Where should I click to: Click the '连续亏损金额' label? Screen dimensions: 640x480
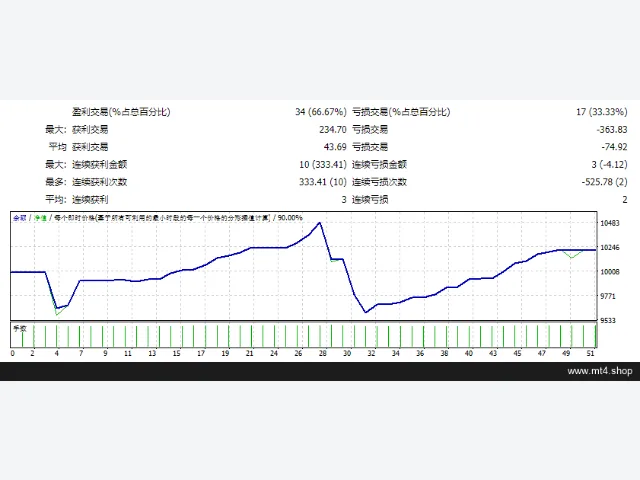pyautogui.click(x=380, y=164)
